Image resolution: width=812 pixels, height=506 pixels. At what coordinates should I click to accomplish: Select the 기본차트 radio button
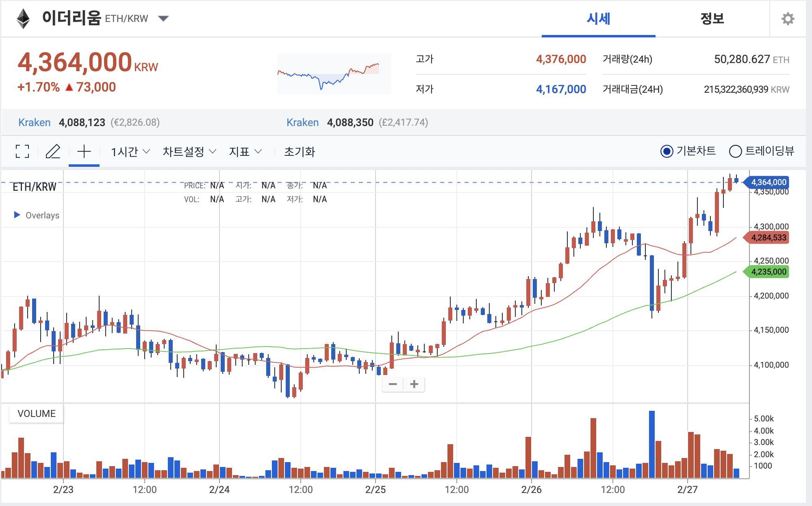point(667,151)
